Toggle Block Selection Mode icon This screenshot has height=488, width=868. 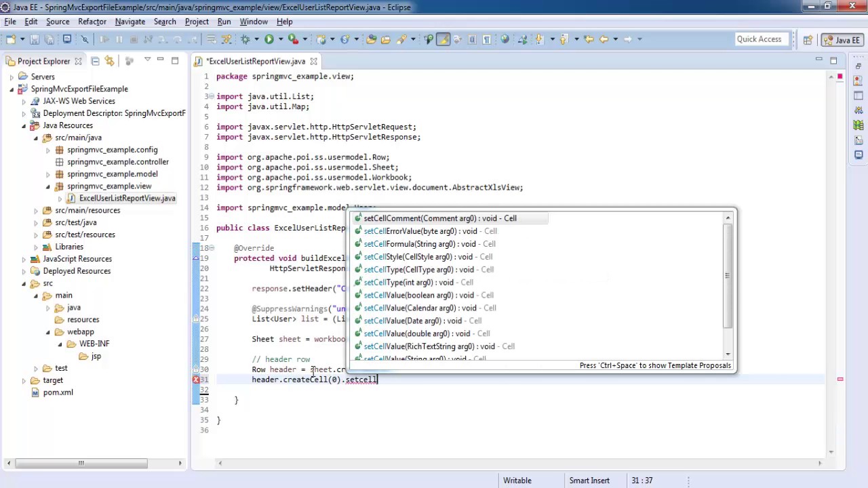(472, 39)
